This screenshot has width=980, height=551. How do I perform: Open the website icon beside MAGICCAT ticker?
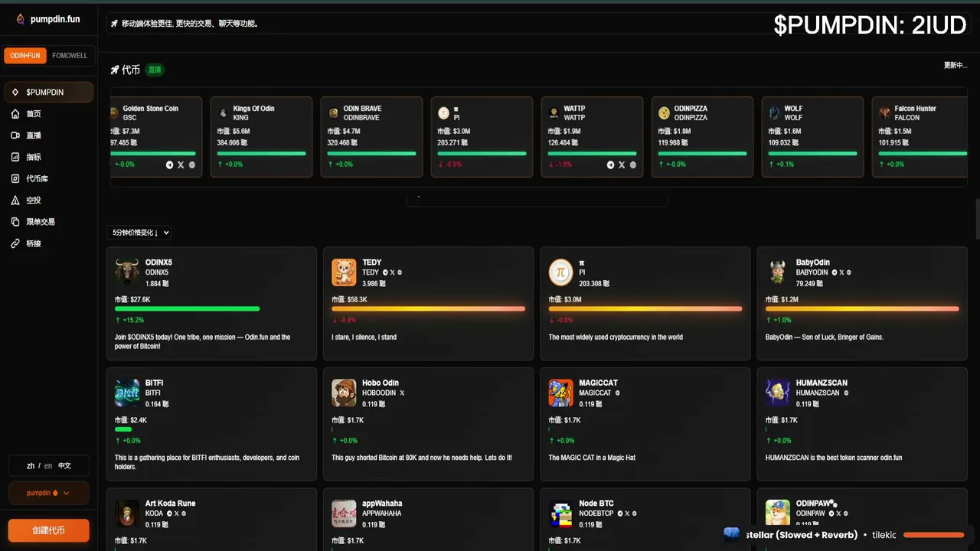(x=618, y=393)
